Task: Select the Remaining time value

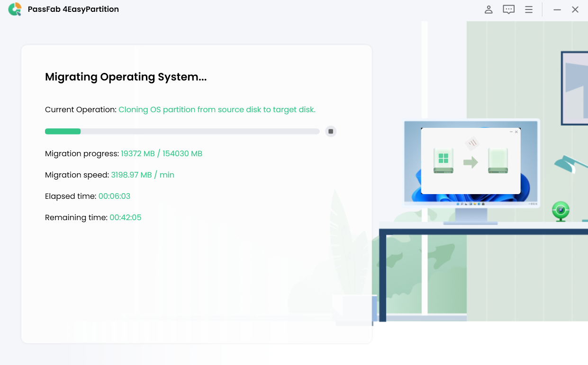Action: (x=125, y=217)
